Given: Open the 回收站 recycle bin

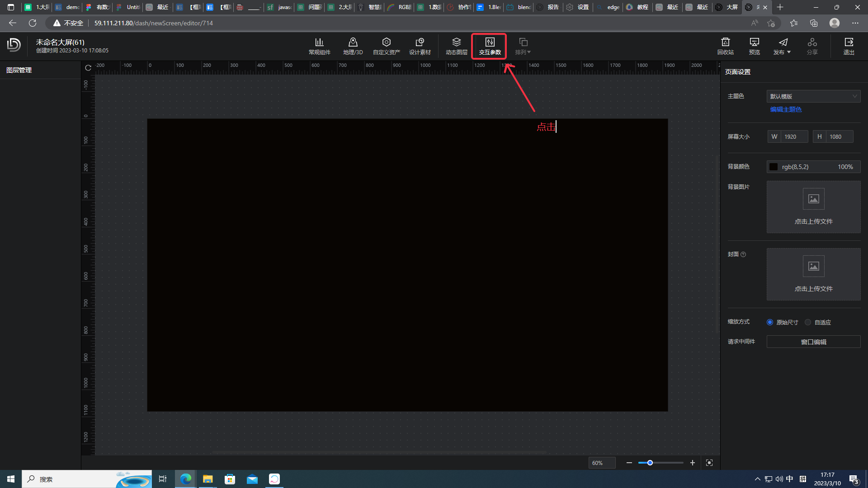Looking at the screenshot, I should 725,46.
